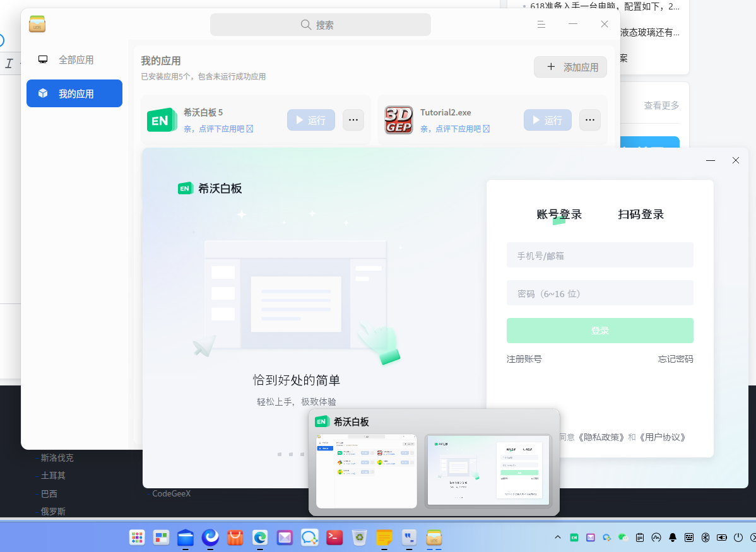Image resolution: width=756 pixels, height=552 pixels.
Task: Switch to 扫码登录 tab
Action: click(641, 214)
